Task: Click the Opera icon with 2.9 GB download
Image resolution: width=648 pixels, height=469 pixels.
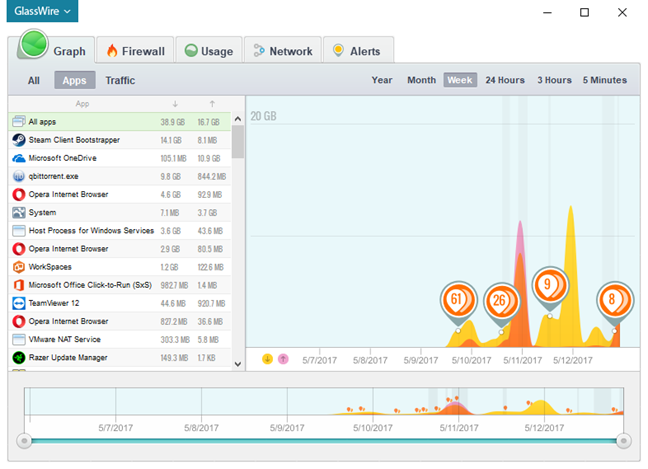Action: click(19, 249)
